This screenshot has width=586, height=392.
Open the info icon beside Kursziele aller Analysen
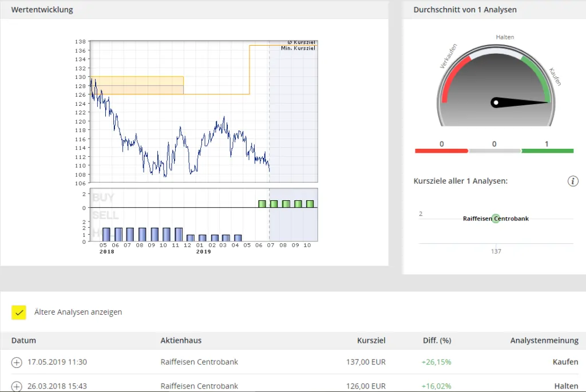tap(572, 181)
